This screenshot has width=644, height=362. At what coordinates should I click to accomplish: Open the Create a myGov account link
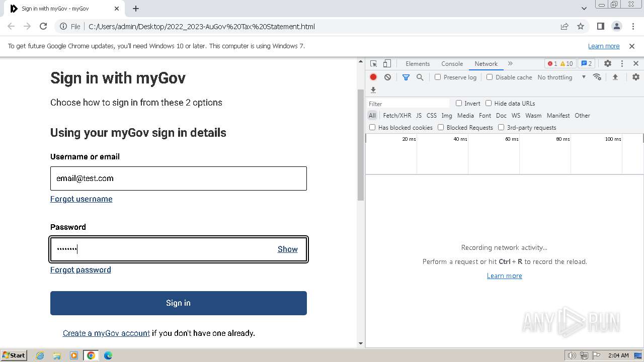pyautogui.click(x=106, y=333)
